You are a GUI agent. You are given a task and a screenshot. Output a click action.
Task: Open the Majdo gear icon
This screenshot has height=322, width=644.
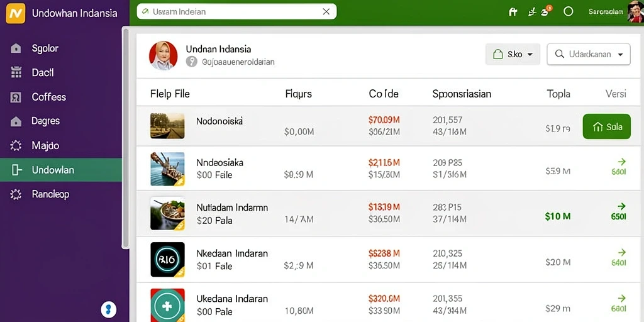[x=16, y=145]
